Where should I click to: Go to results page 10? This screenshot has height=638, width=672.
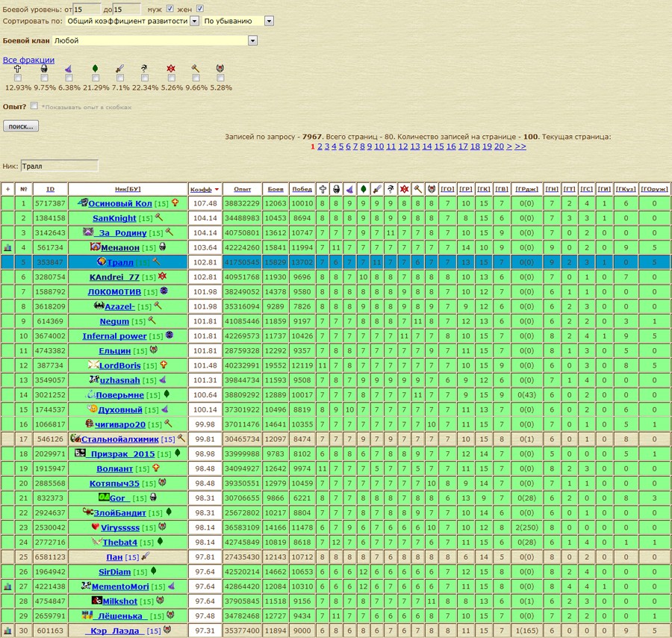[x=379, y=146]
